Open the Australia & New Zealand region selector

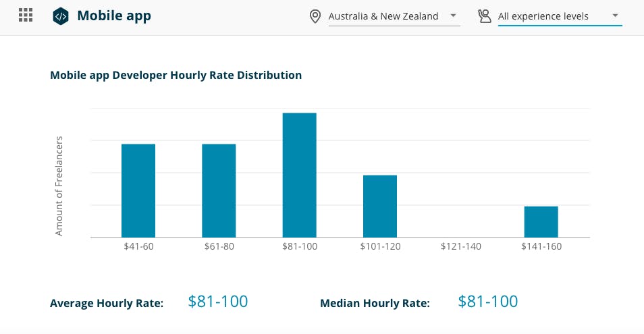pyautogui.click(x=383, y=16)
